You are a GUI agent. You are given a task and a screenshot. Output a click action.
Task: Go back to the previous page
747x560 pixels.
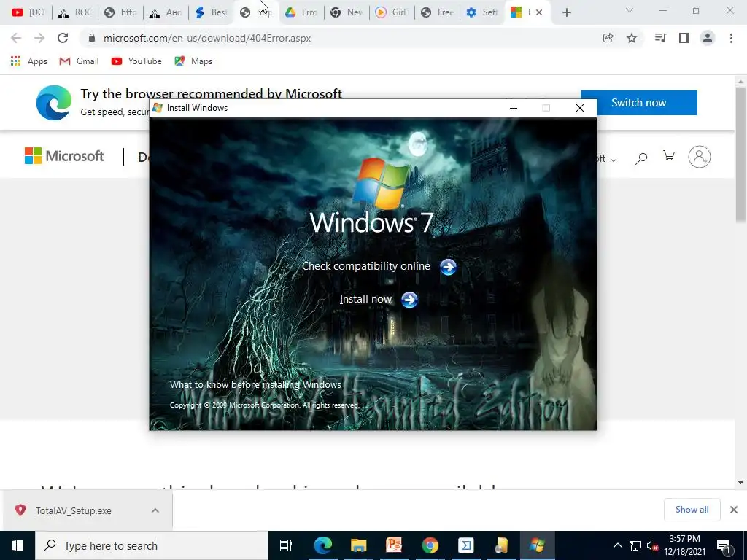click(16, 38)
